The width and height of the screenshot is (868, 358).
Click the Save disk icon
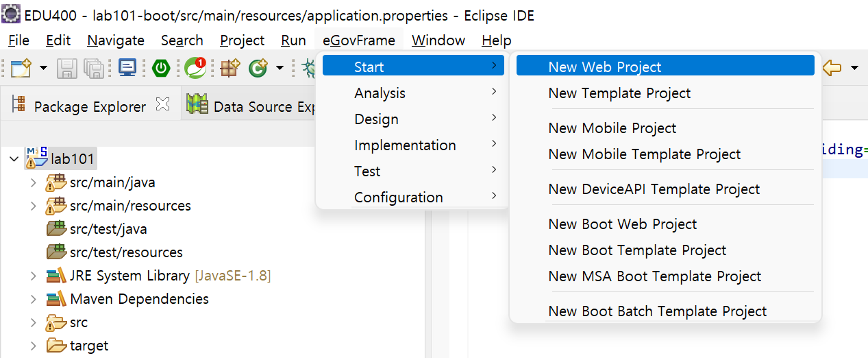pos(66,67)
